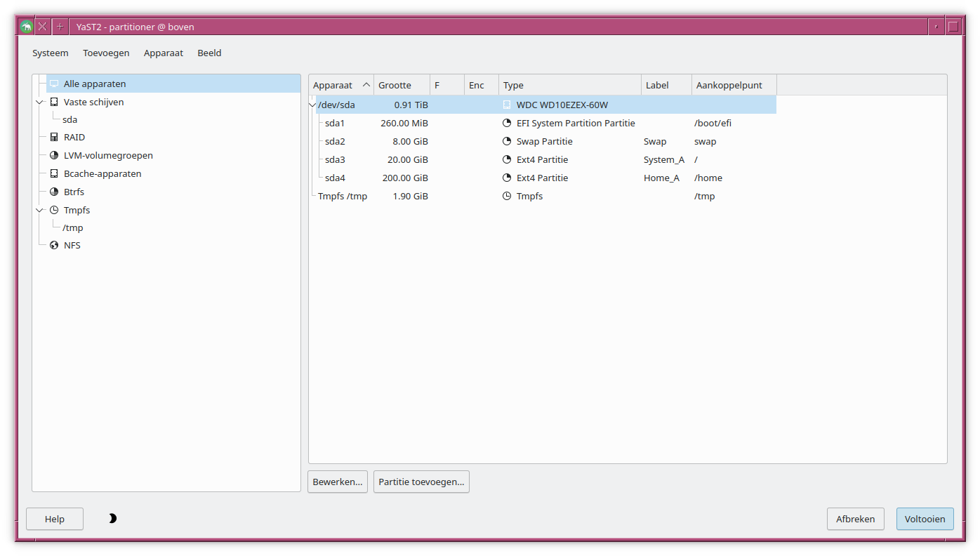Viewport: 980px width, 556px height.
Task: Click the Tmpfs clock icon in sidebar
Action: click(54, 211)
